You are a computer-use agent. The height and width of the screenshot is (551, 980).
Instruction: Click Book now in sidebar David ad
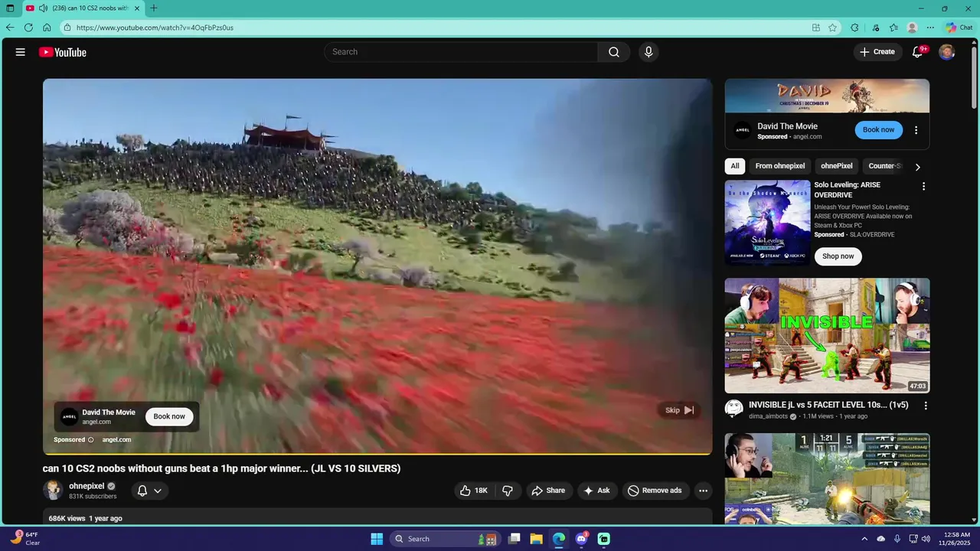tap(878, 130)
